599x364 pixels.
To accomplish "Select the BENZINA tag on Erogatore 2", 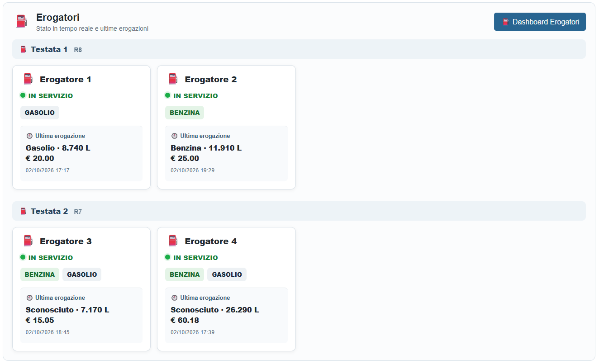I will [185, 113].
